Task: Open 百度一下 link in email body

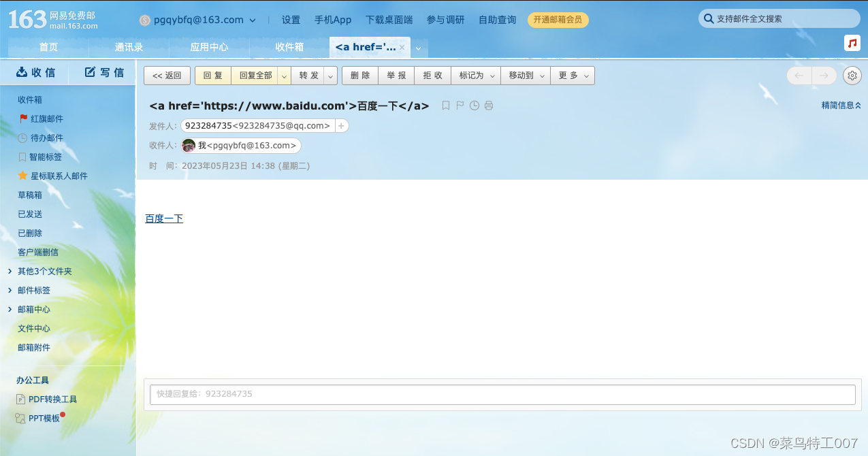Action: pos(164,218)
